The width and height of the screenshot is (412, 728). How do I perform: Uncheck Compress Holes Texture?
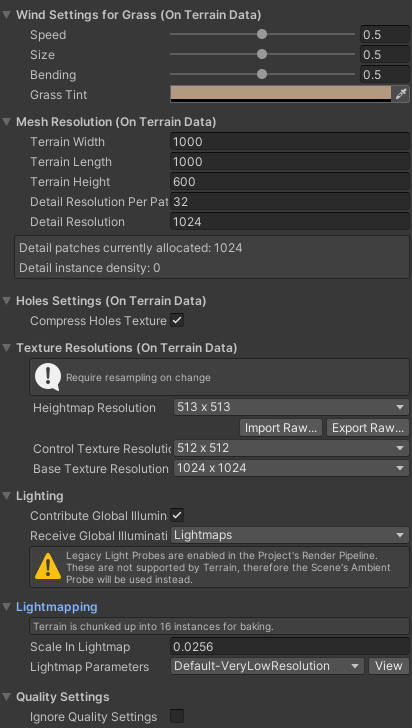click(x=177, y=320)
